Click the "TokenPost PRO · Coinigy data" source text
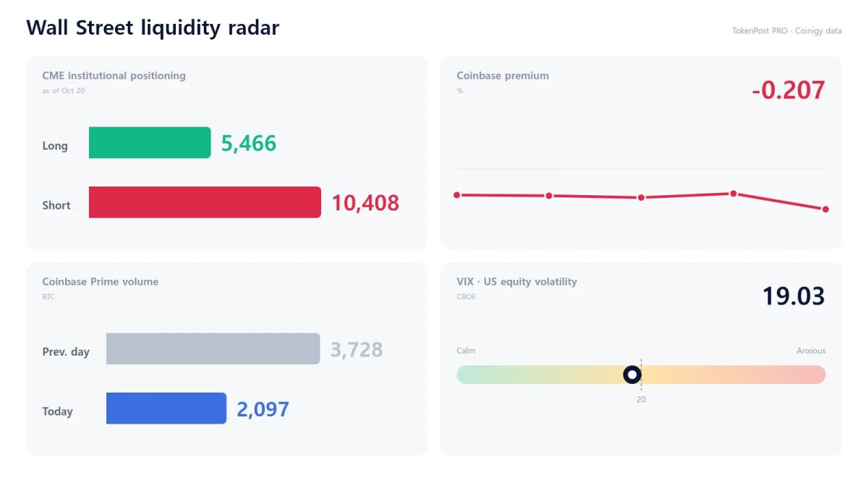Viewport: 868px width, 488px height. (x=787, y=31)
